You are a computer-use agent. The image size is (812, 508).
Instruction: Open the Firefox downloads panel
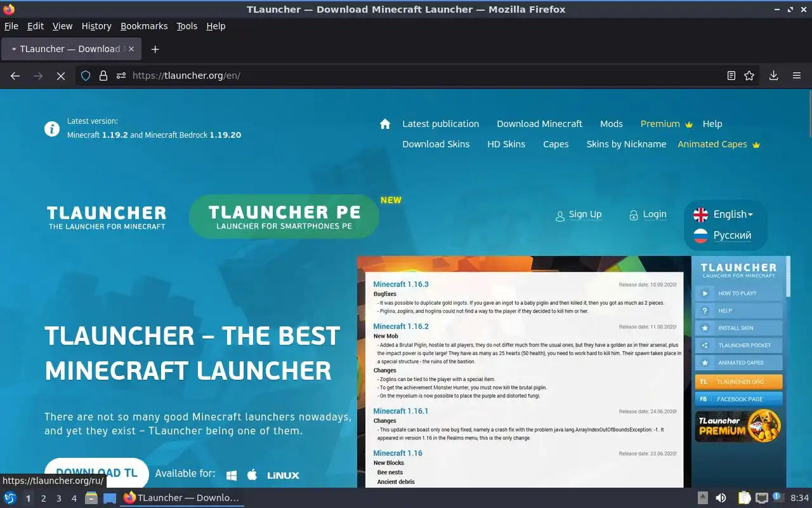(774, 76)
